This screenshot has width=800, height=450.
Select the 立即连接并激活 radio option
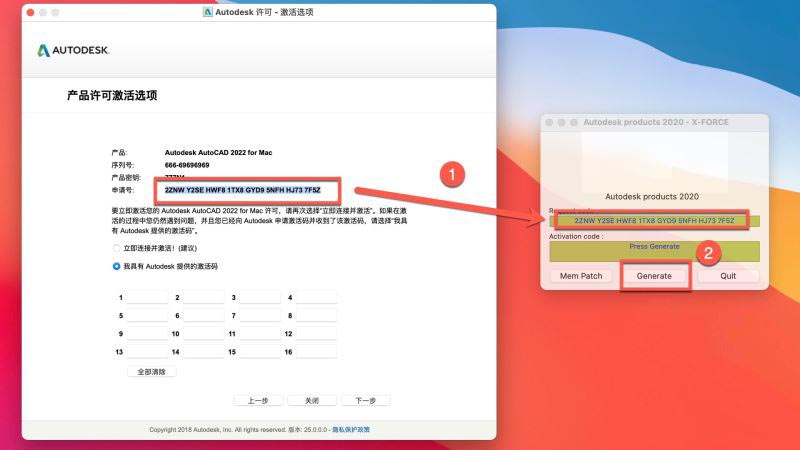pyautogui.click(x=116, y=248)
